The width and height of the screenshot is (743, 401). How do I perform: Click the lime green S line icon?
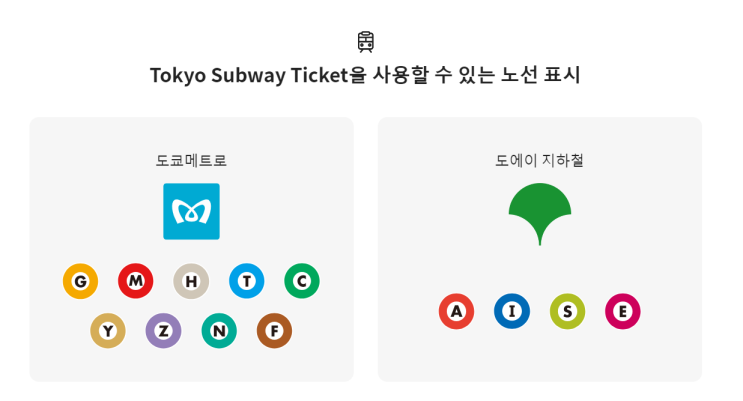click(567, 311)
